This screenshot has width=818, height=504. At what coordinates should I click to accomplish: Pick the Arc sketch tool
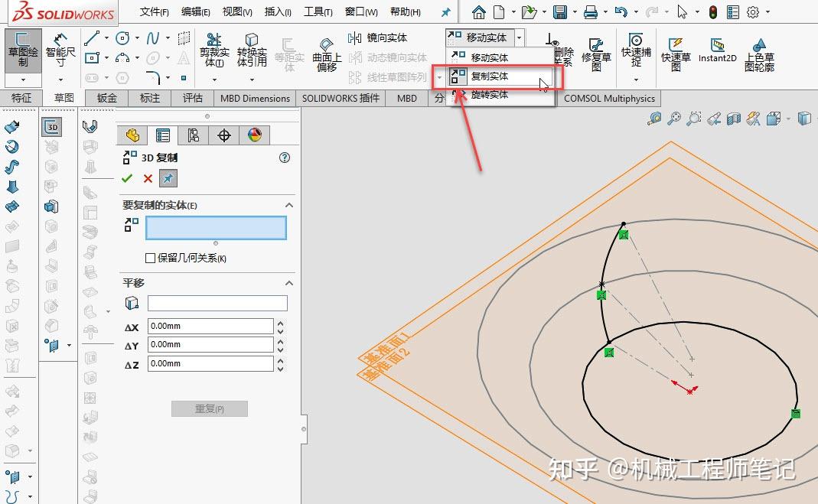click(x=122, y=57)
